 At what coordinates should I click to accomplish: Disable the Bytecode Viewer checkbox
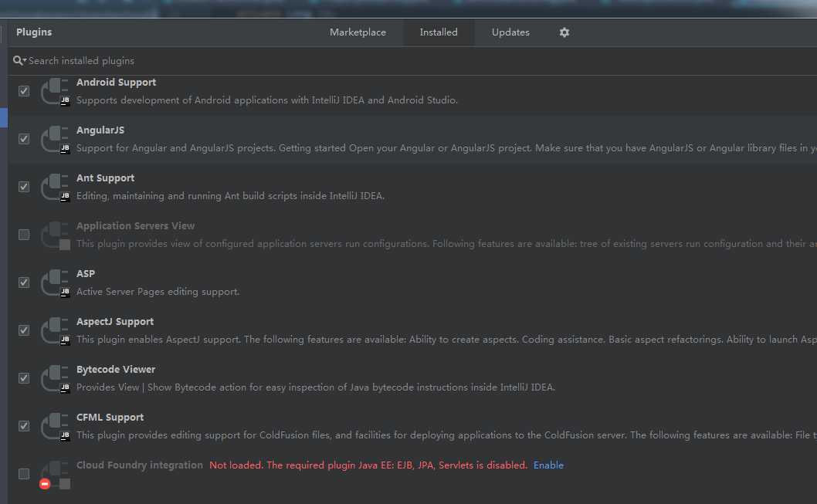coord(24,378)
